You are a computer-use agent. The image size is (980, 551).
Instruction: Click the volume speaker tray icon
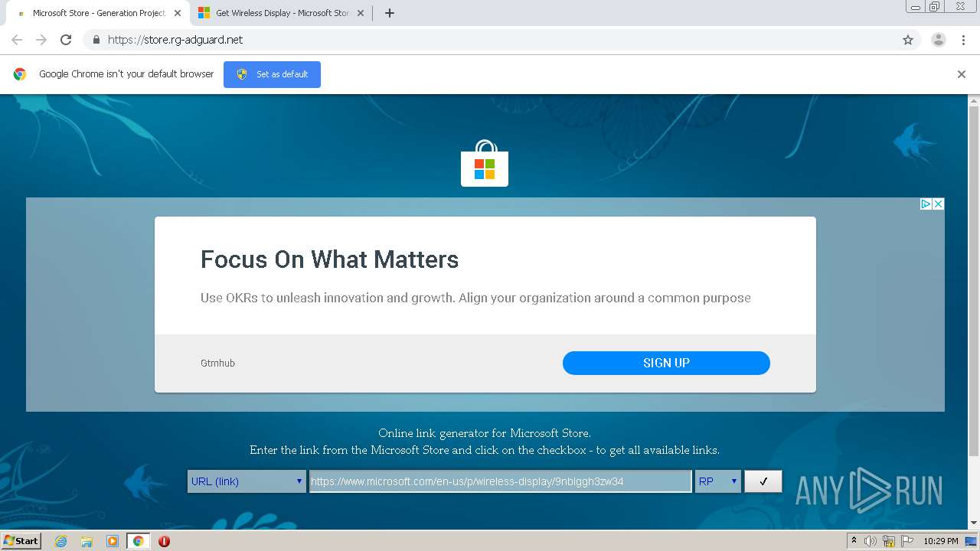click(871, 541)
